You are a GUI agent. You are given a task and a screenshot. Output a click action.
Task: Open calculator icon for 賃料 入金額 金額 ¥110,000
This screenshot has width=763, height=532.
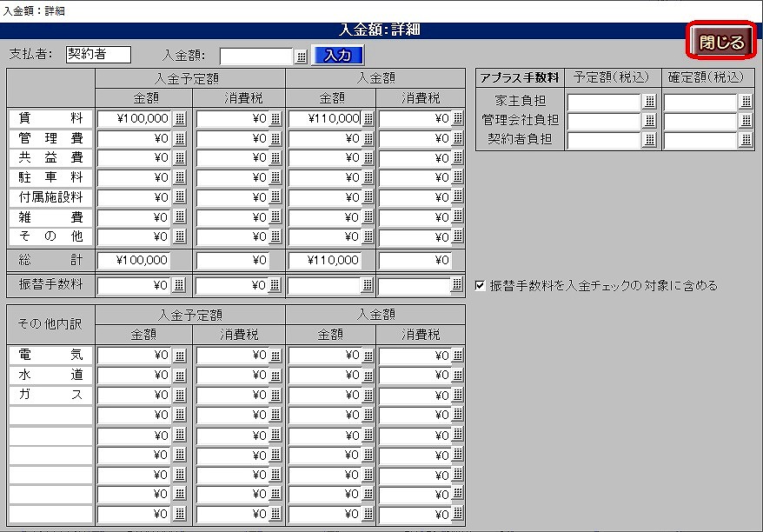point(368,118)
